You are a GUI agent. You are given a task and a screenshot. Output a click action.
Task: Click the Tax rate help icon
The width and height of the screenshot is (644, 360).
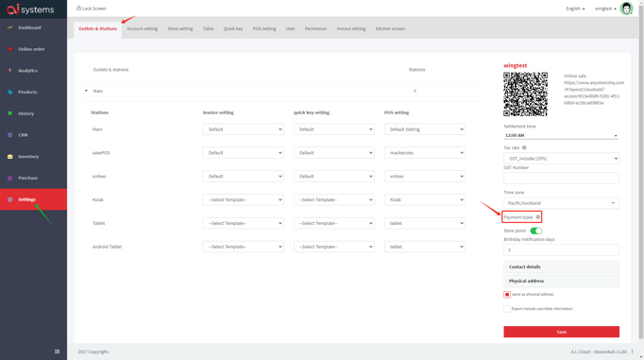pos(524,147)
